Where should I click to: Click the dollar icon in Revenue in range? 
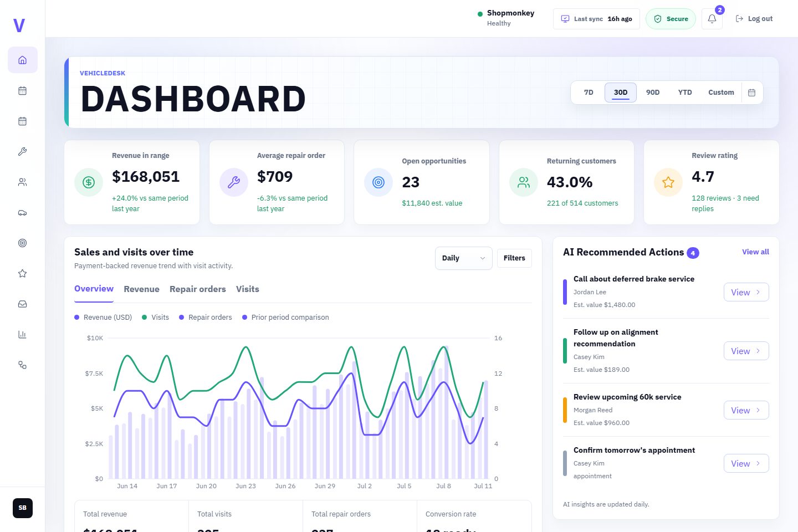pos(89,182)
